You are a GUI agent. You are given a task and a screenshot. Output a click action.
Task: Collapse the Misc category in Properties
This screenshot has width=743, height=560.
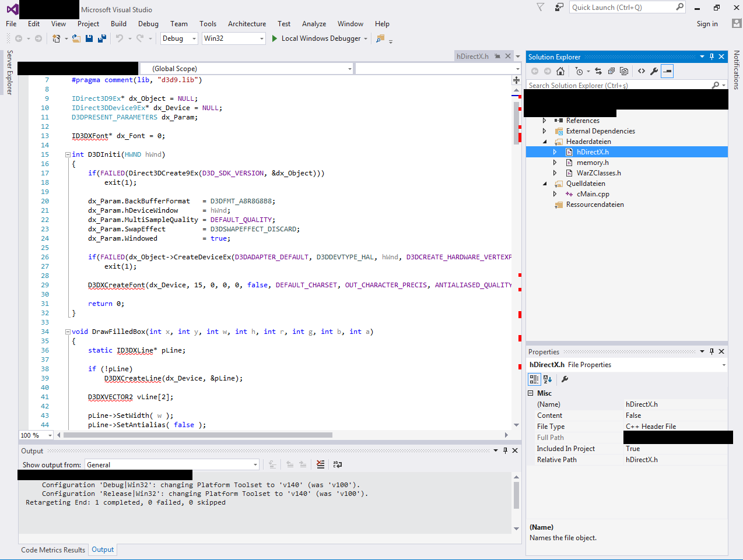(x=531, y=393)
